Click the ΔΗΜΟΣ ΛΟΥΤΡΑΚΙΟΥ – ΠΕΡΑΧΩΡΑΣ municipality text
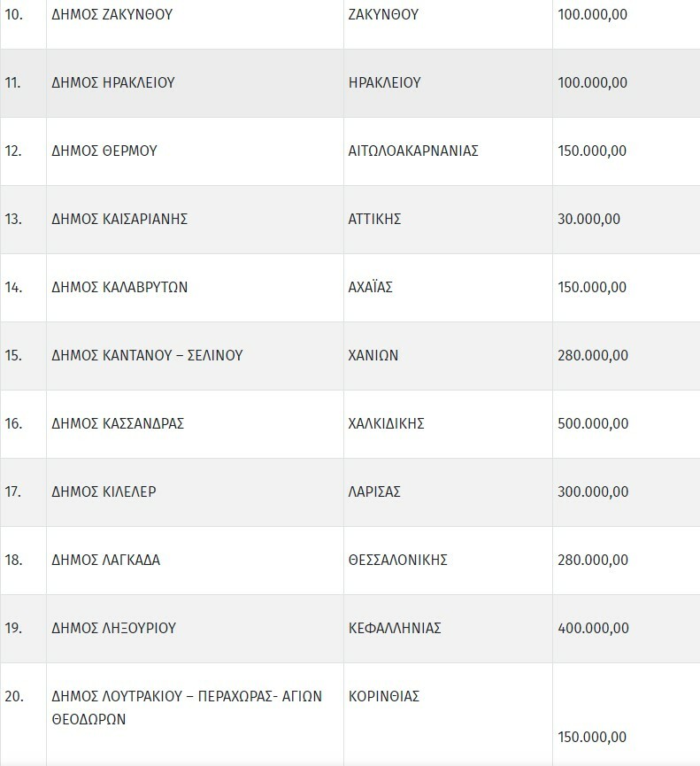The image size is (700, 766). point(187,696)
